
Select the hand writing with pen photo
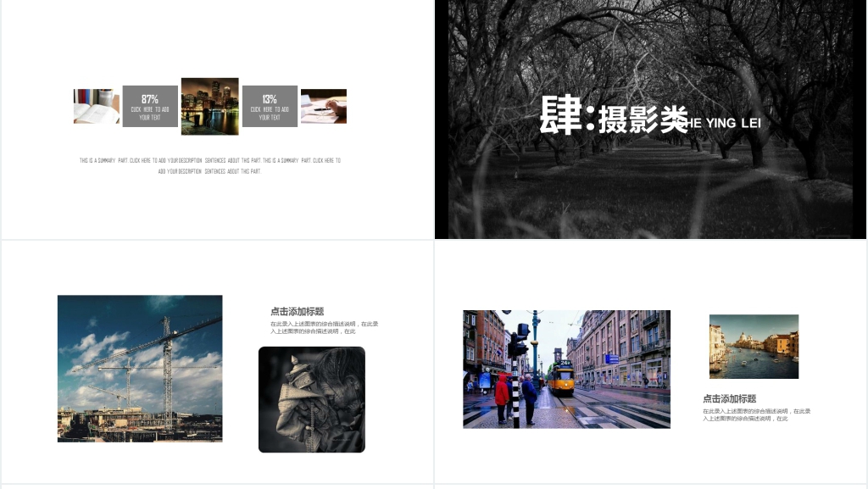324,107
